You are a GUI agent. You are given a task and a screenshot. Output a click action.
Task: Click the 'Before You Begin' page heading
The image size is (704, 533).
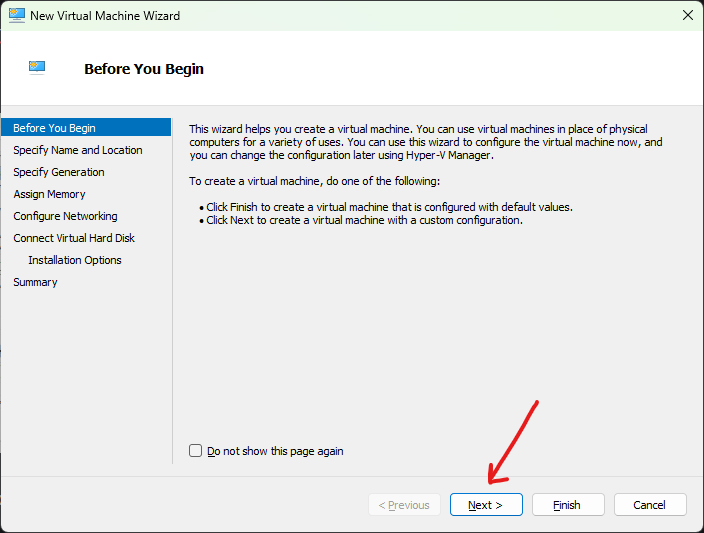pos(144,69)
